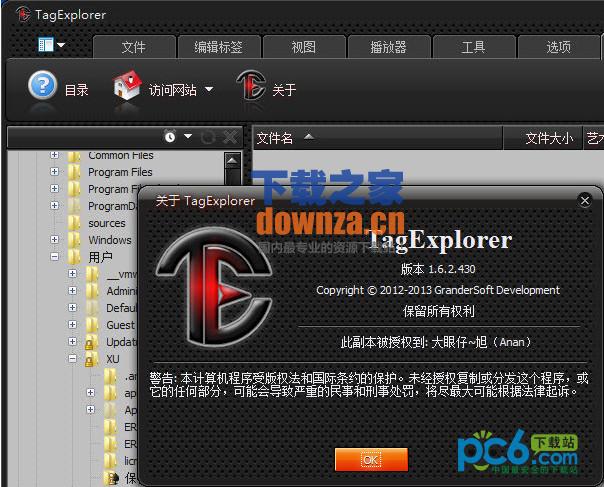
Task: Select the 用户 folder icon
Action: pyautogui.click(x=74, y=257)
